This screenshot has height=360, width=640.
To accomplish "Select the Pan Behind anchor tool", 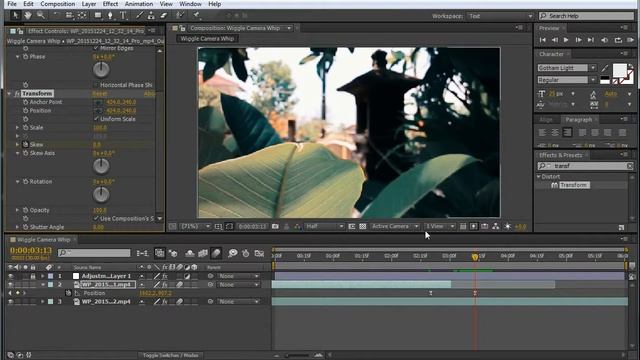I will point(82,16).
